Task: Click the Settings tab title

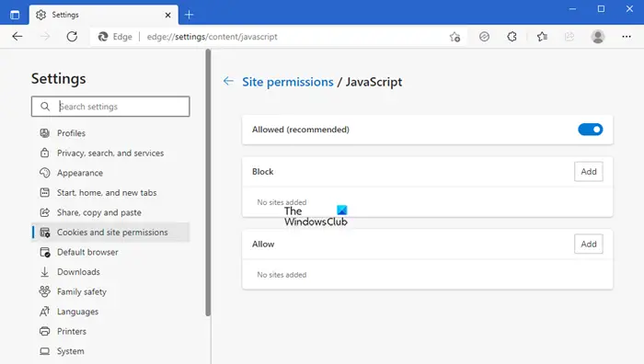Action: (65, 15)
